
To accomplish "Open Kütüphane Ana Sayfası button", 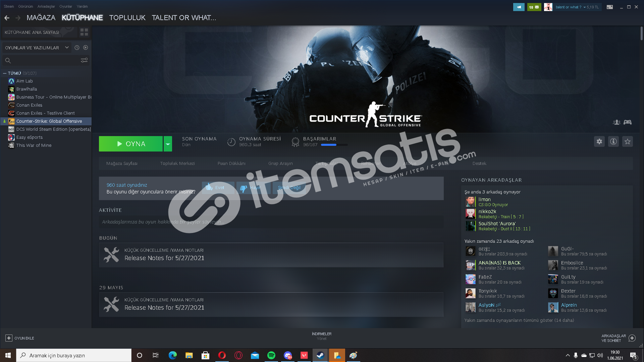I will pyautogui.click(x=40, y=32).
